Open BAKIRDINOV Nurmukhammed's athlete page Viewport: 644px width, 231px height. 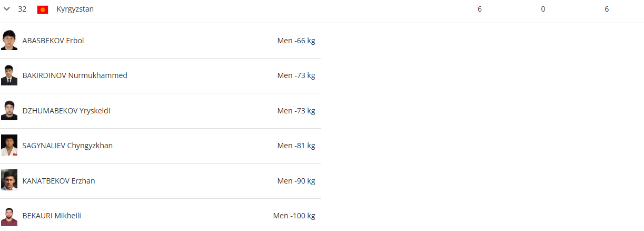click(75, 75)
